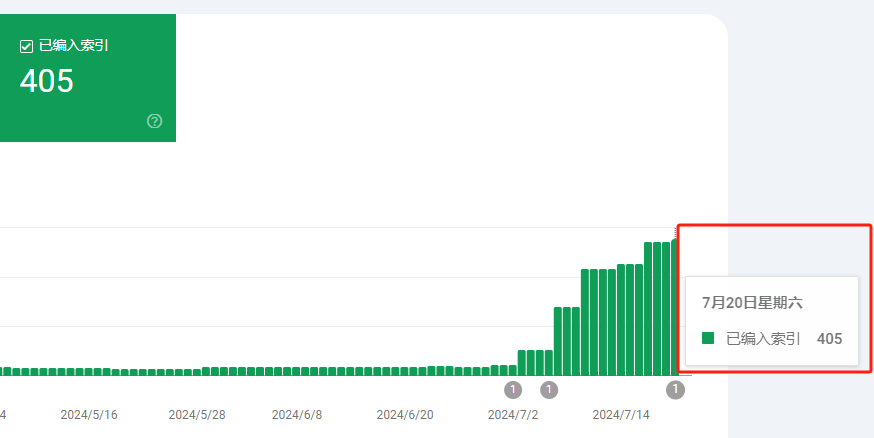Click the 已编入索引 label in green card
This screenshot has width=874, height=438.
[73, 46]
